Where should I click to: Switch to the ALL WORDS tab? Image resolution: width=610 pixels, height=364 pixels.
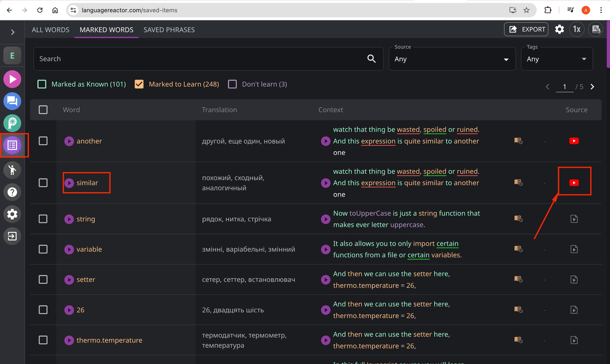pyautogui.click(x=51, y=30)
